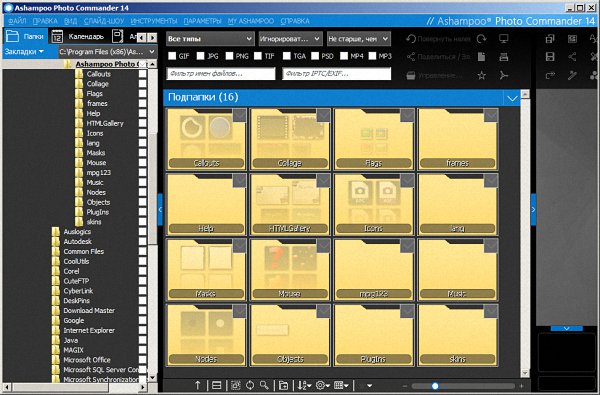Click the Поделиться share button
Image resolution: width=600 pixels, height=395 pixels.
tap(439, 57)
